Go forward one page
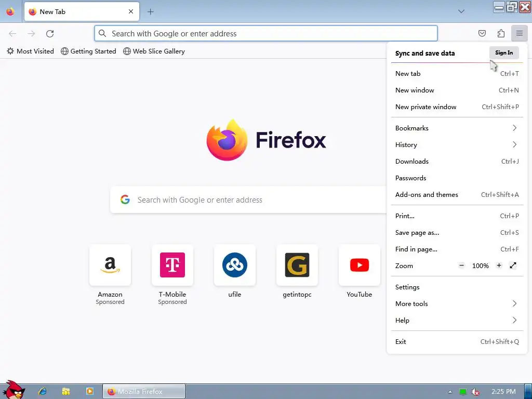532x399 pixels. (31, 34)
